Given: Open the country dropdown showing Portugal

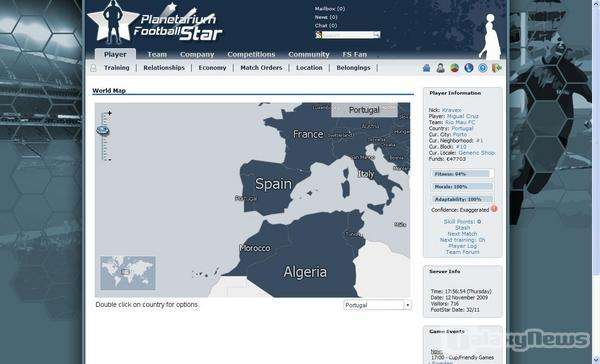Looking at the screenshot, I should 377,305.
